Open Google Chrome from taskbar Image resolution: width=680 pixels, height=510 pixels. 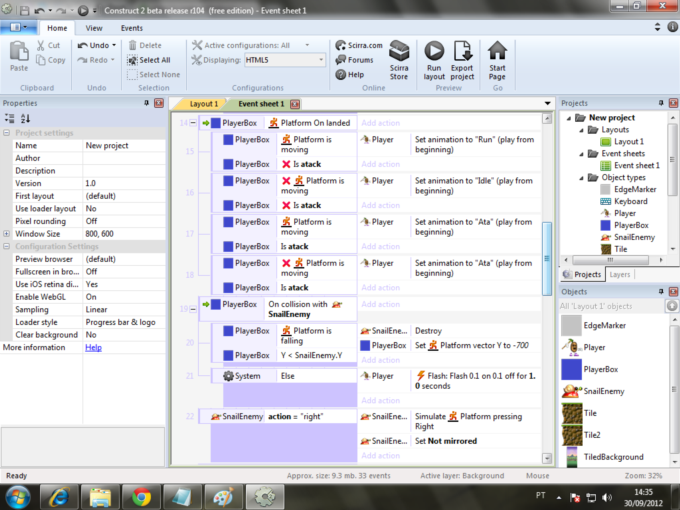point(141,497)
